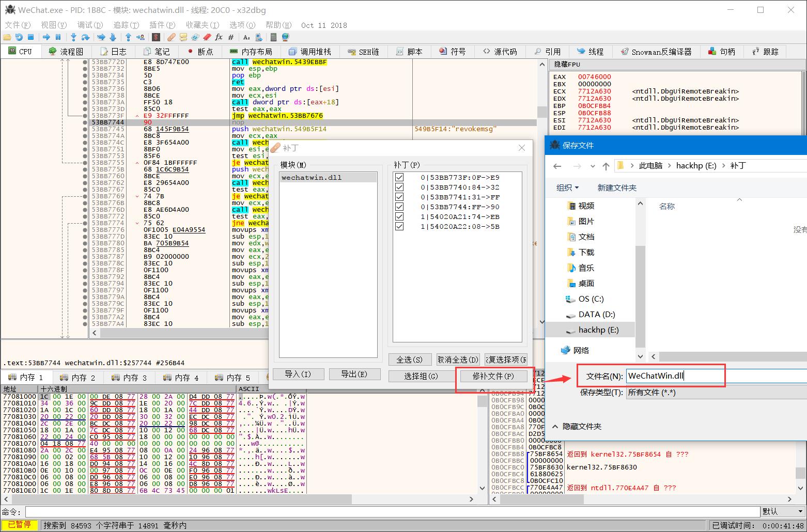
Task: Click the 文件名 input field
Action: point(716,376)
